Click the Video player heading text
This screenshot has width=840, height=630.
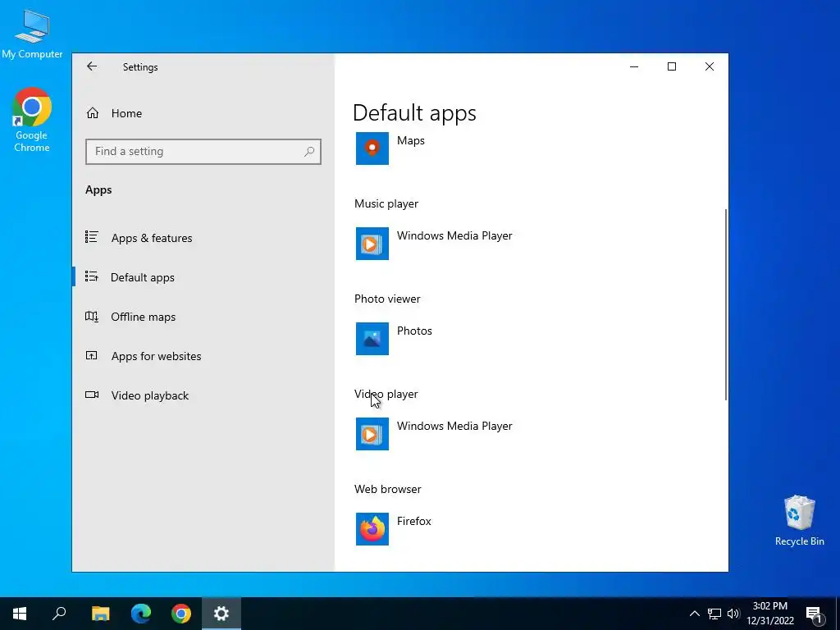[386, 394]
